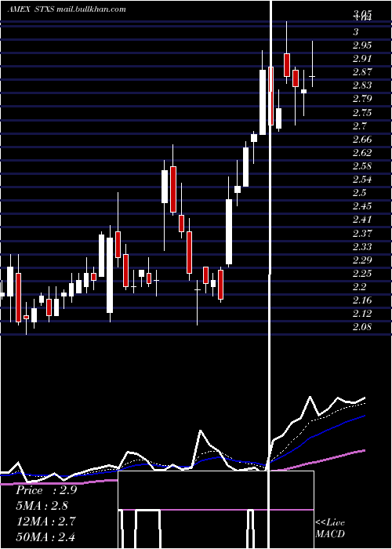Select the 2.91 price axis label
The width and height of the screenshot is (392, 549).
pos(362,59)
